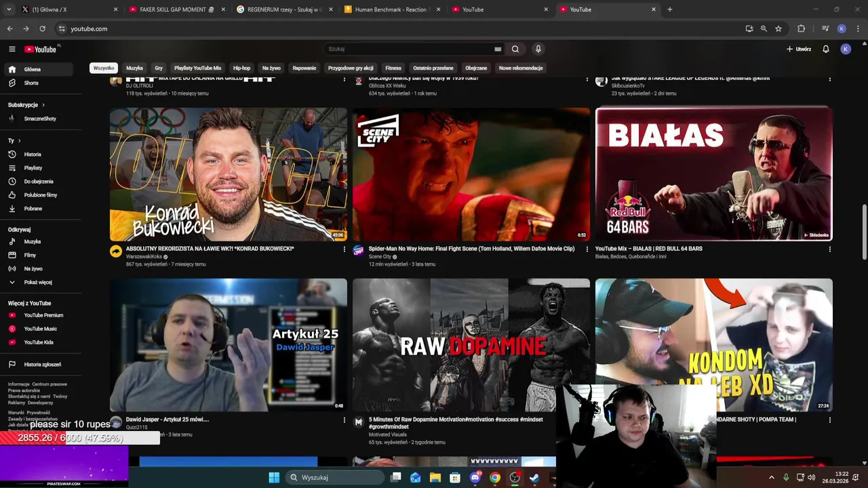Open options menu for BIAŁAS Red Bull mix
This screenshot has height=488, width=868.
point(829,249)
